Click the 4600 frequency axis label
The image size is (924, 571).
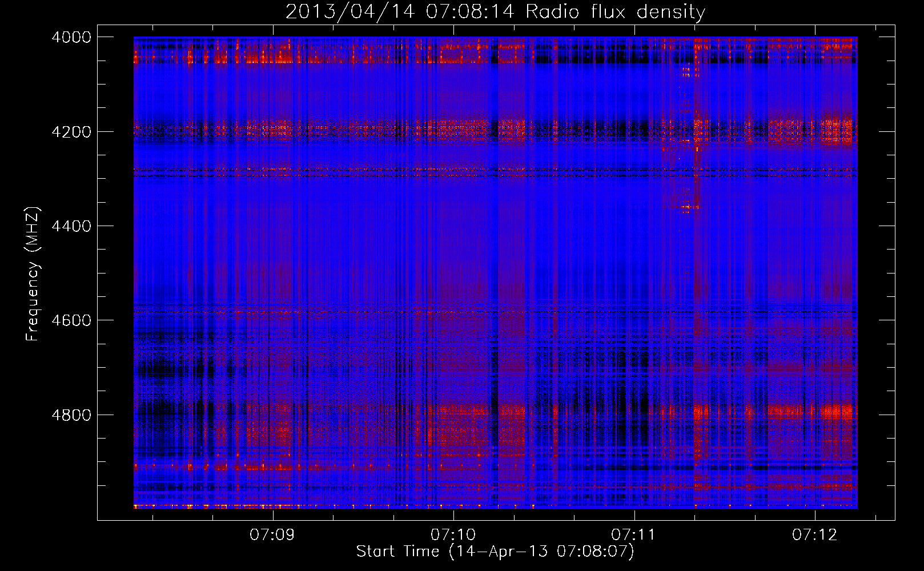point(71,320)
